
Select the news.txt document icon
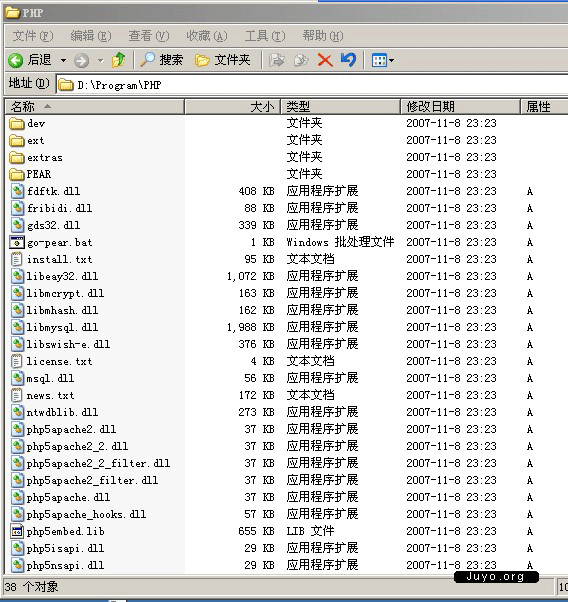click(x=17, y=395)
